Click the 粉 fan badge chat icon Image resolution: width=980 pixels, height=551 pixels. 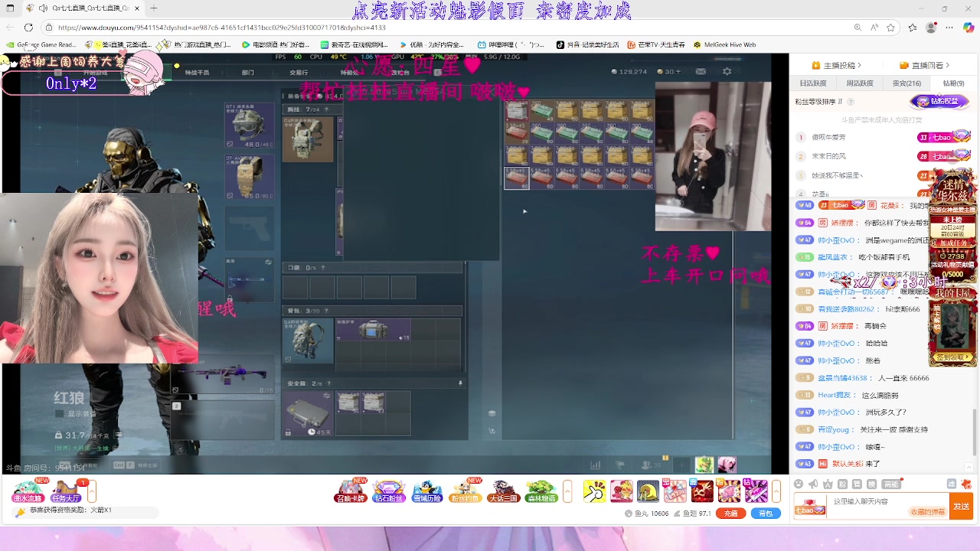coord(843,484)
